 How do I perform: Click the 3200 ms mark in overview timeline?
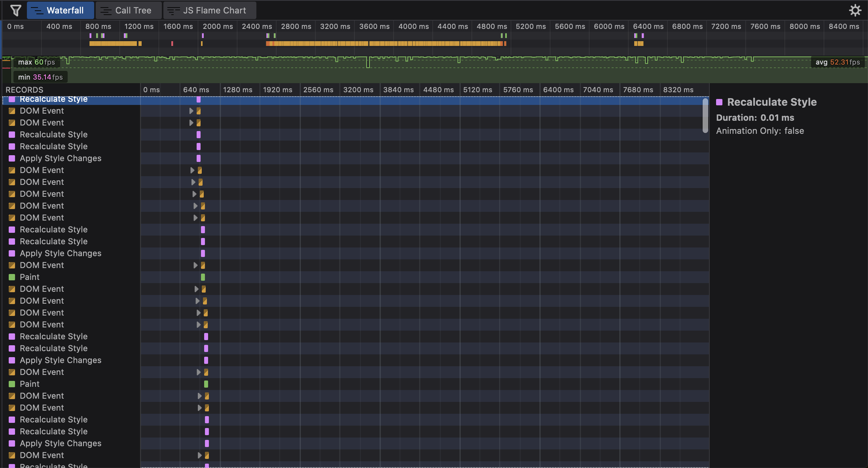pyautogui.click(x=335, y=27)
